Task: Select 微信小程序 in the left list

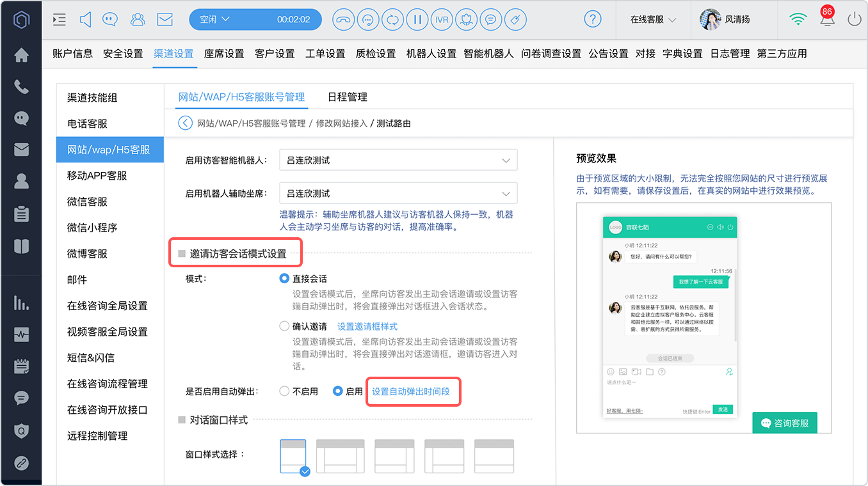Action: click(92, 228)
